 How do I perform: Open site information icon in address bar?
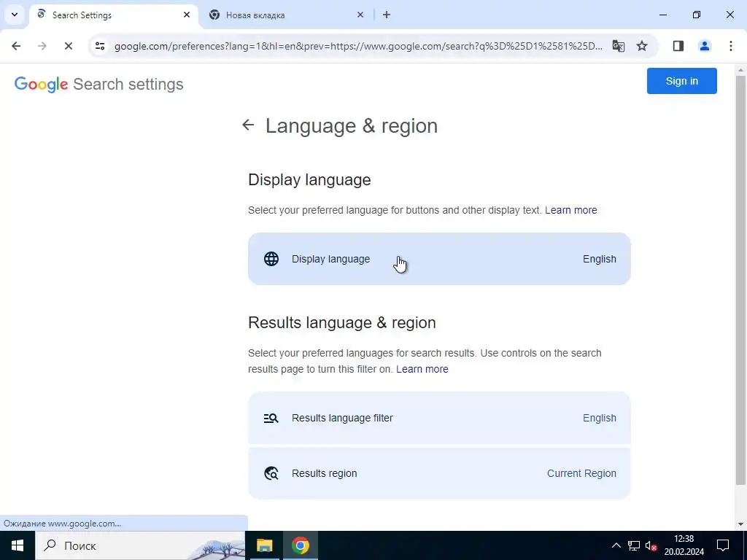coord(100,46)
